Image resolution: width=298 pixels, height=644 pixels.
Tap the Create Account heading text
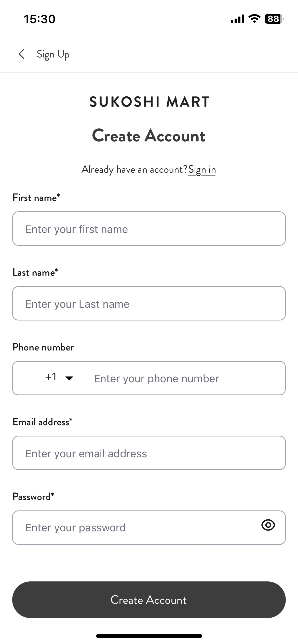(149, 135)
